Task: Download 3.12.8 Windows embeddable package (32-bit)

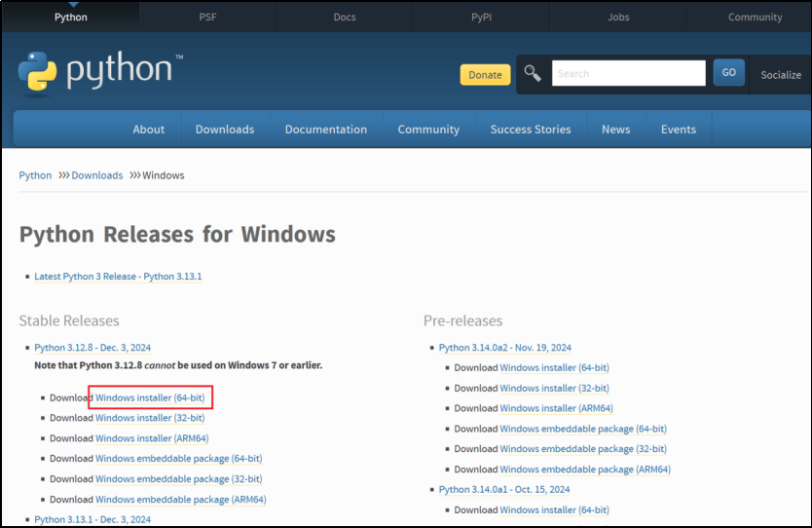Action: [179, 478]
